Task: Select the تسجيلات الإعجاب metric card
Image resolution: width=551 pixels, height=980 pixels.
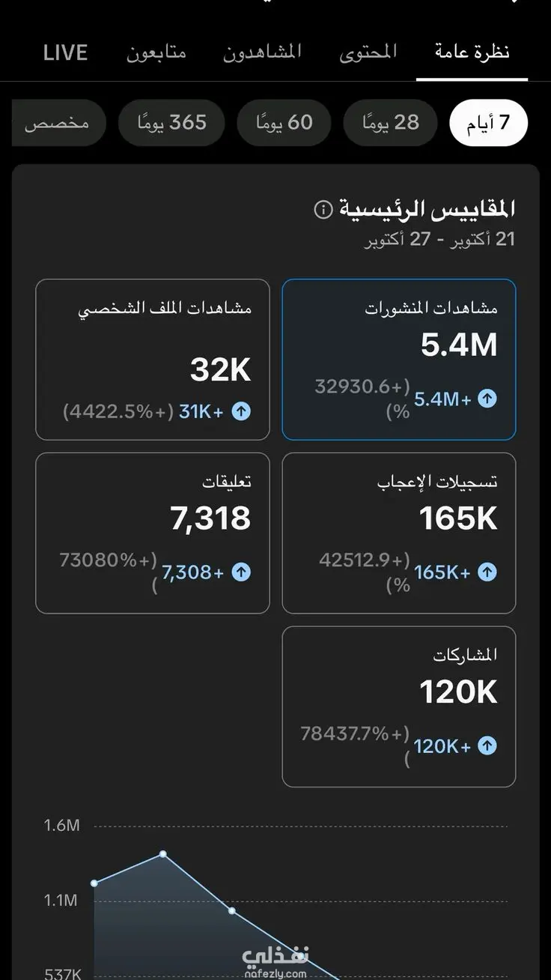Action: tap(399, 533)
